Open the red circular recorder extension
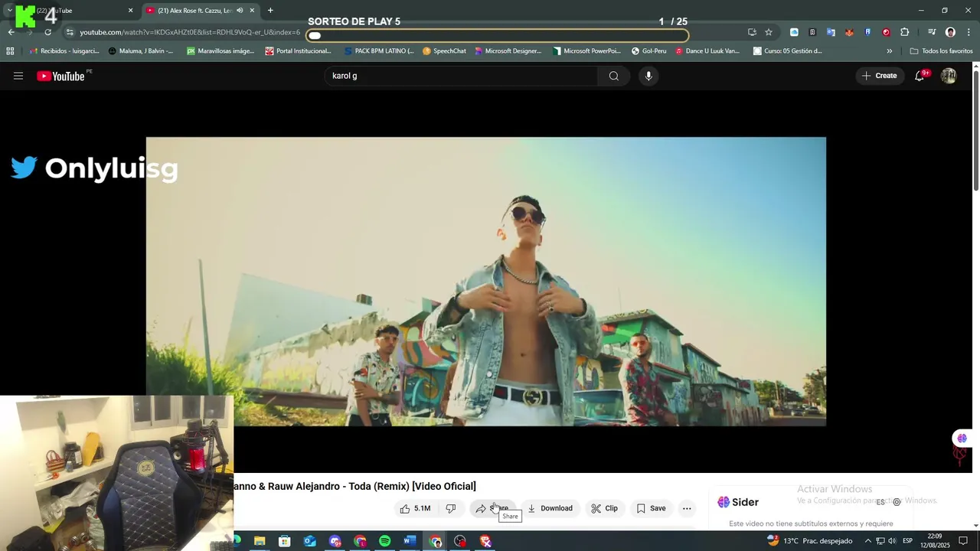 point(886,32)
